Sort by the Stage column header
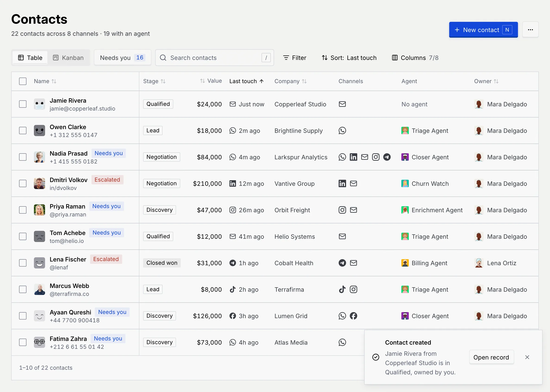 (154, 81)
